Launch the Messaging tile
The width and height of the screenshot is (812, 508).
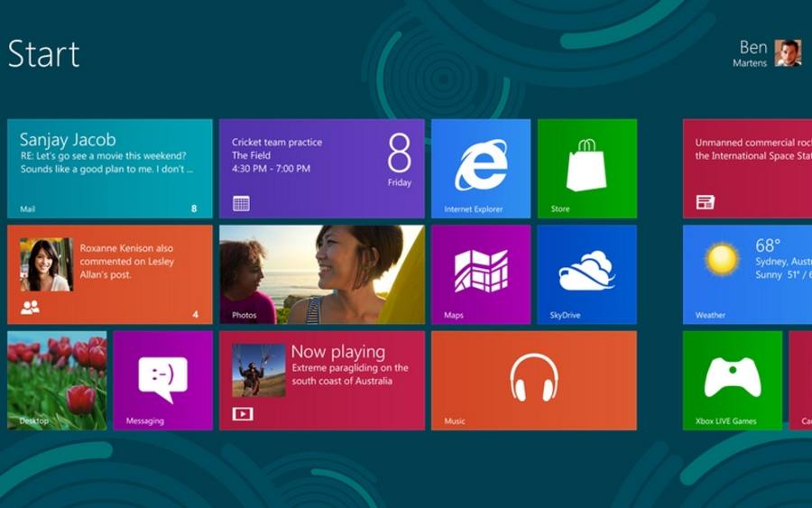click(x=162, y=381)
